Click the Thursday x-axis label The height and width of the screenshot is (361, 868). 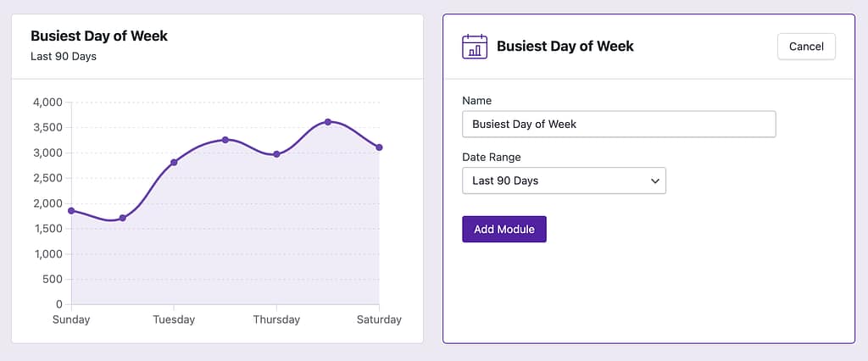point(276,319)
